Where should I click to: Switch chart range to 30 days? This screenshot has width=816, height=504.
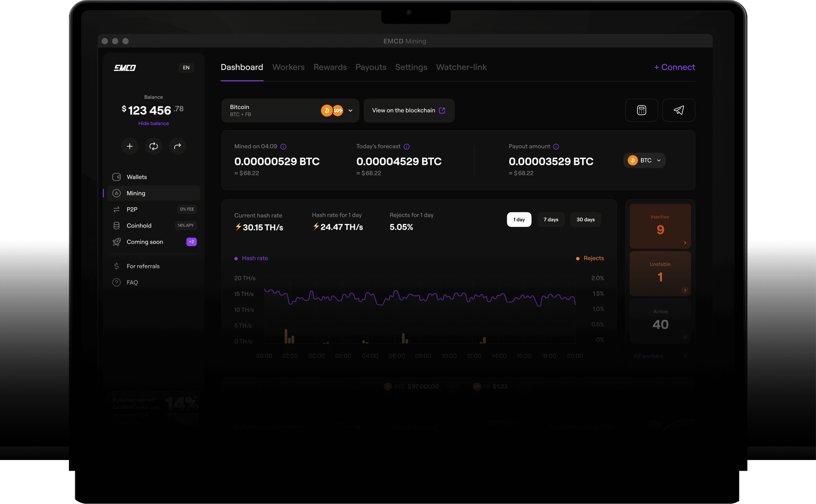[585, 220]
